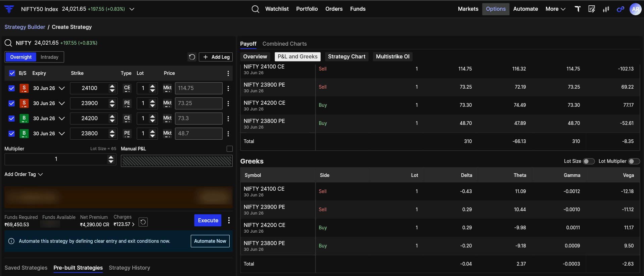Expand Add Order Tag dropdown

coord(24,174)
